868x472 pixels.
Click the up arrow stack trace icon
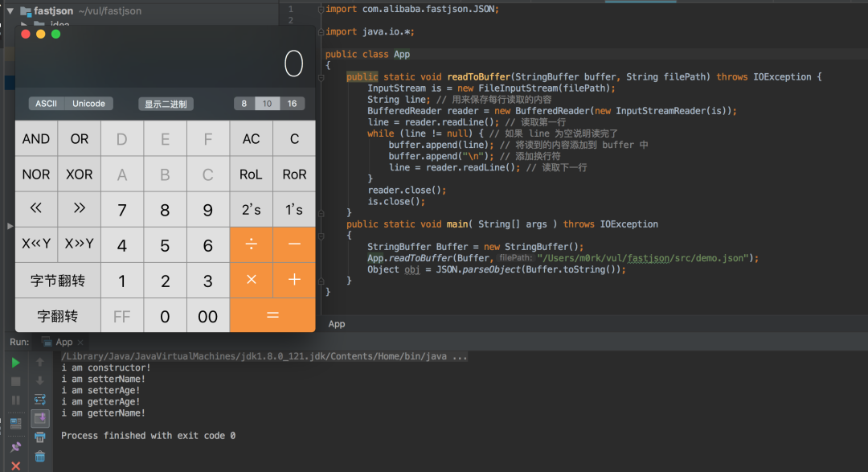tap(40, 363)
